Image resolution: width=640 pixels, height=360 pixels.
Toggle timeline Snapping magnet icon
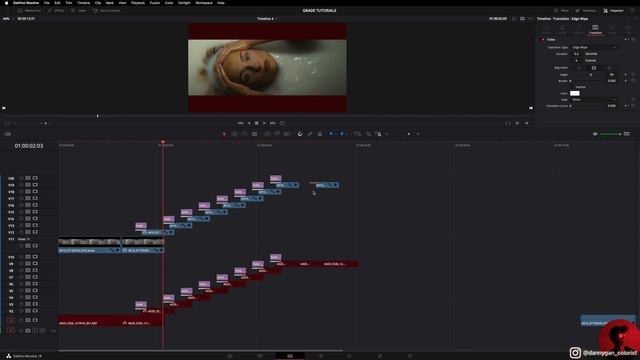pos(300,134)
